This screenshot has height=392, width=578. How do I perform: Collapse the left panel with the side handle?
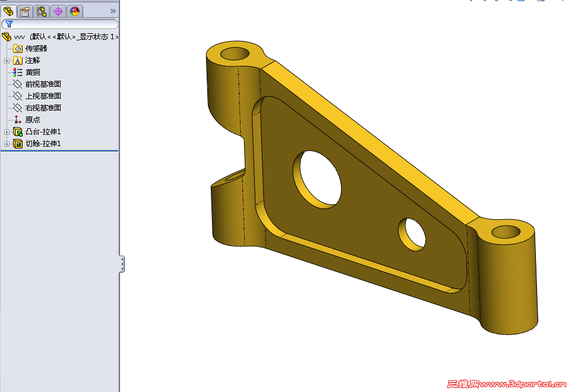click(122, 264)
